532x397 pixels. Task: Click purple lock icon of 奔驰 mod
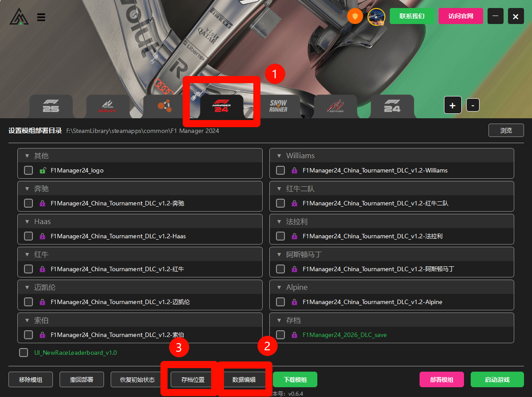(x=42, y=203)
